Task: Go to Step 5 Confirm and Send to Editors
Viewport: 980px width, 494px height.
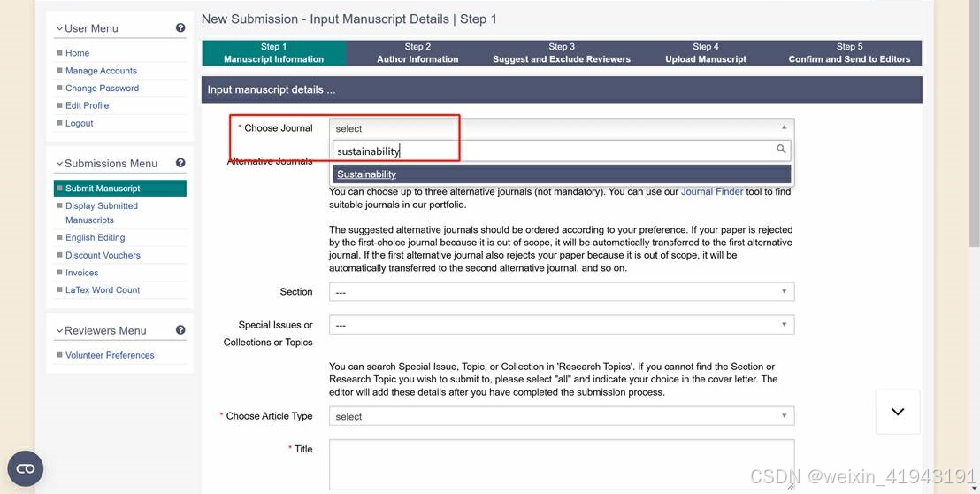Action: [849, 53]
